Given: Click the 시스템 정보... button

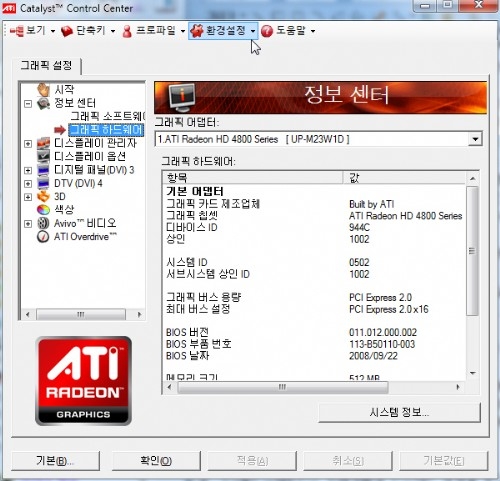Looking at the screenshot, I should tap(399, 413).
